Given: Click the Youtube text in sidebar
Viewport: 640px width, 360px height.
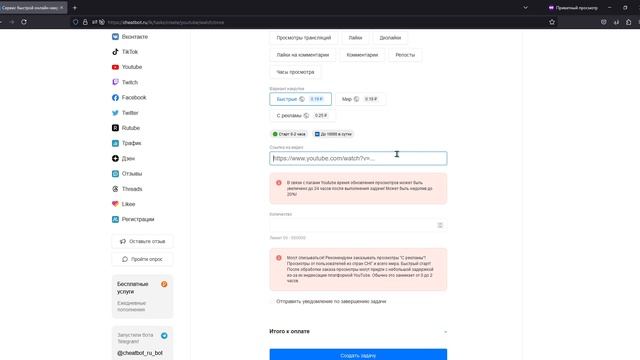Looking at the screenshot, I should click(132, 67).
